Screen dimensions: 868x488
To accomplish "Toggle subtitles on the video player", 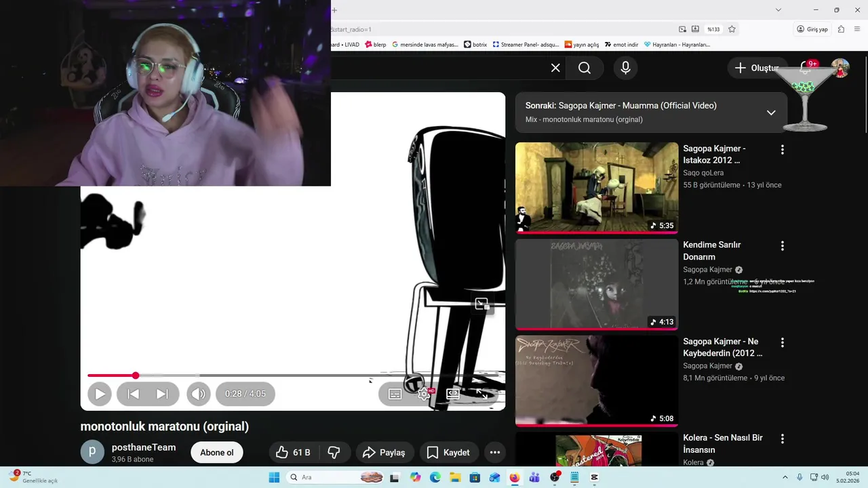I will 395,394.
